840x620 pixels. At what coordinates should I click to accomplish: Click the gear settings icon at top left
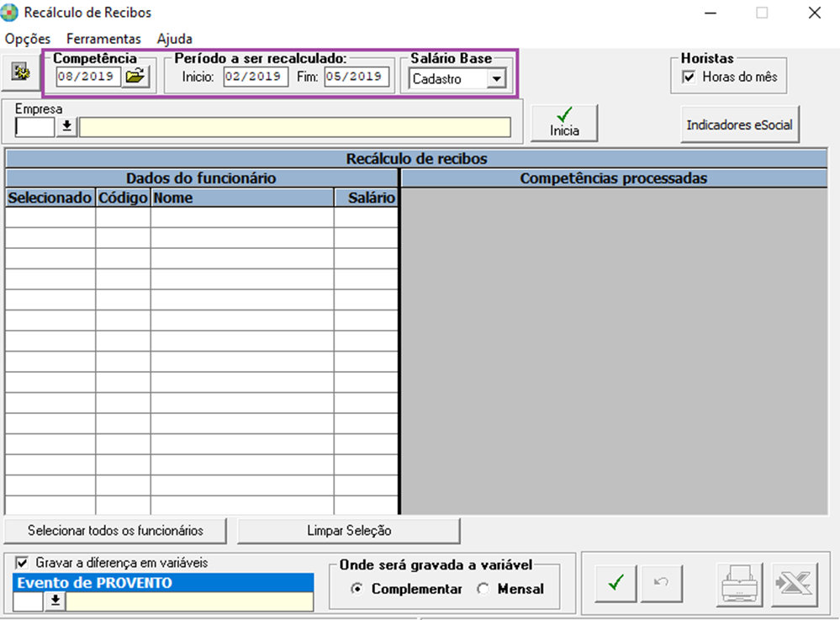[21, 72]
